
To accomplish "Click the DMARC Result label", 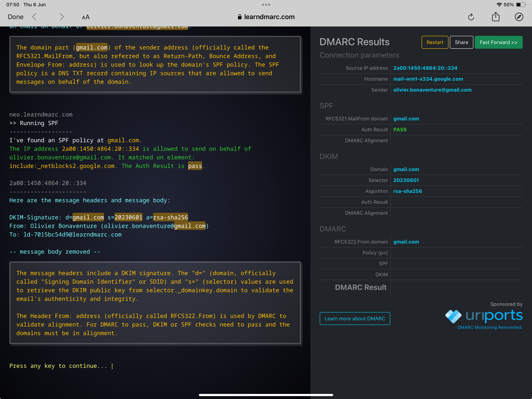I will point(360,287).
